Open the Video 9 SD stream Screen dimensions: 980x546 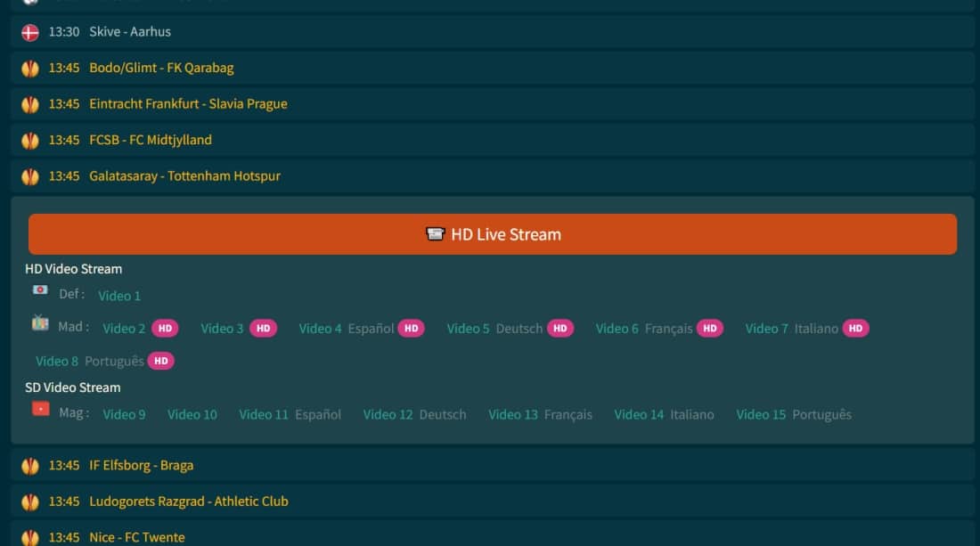pos(124,415)
